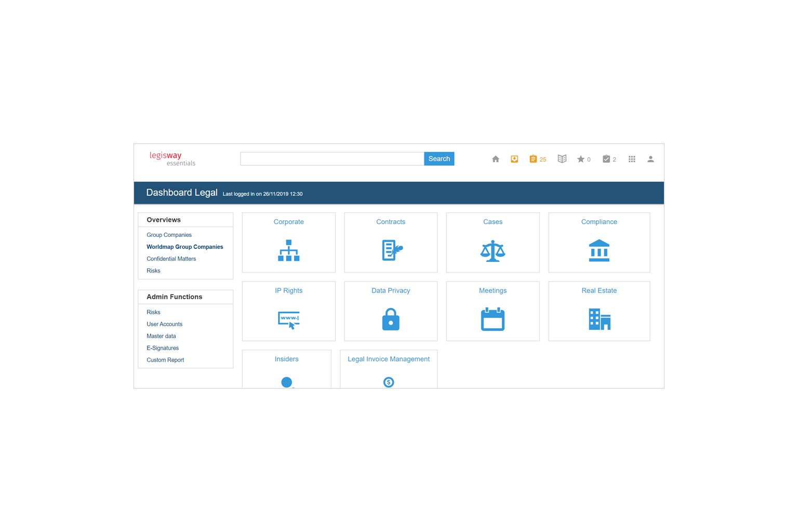The image size is (798, 532).
Task: Open User Accounts under Admin Functions
Action: click(164, 324)
